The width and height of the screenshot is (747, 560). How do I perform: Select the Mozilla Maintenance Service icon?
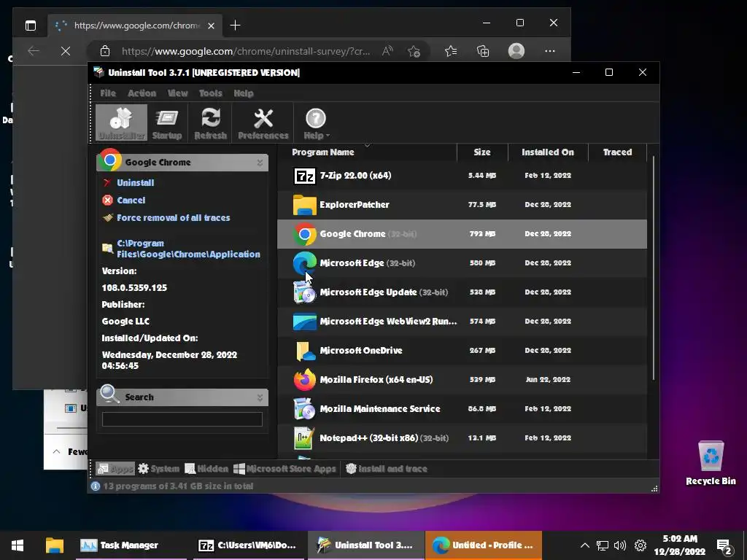[x=305, y=408]
